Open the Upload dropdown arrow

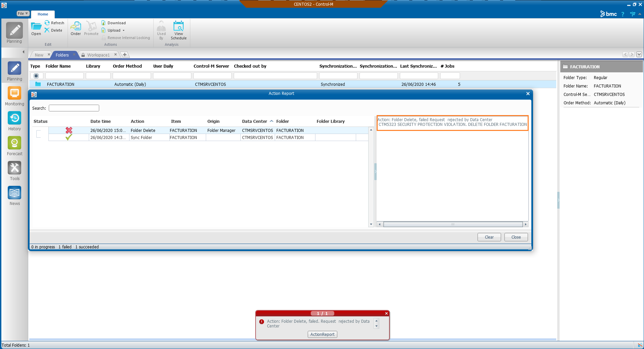[x=123, y=30]
